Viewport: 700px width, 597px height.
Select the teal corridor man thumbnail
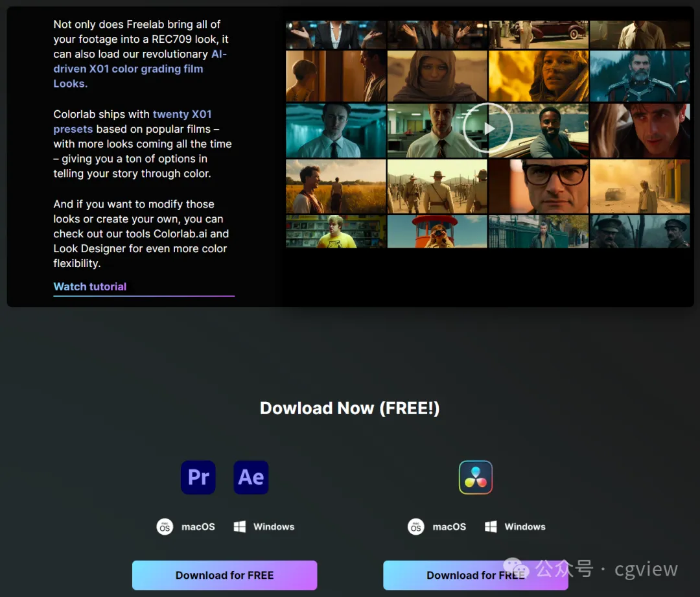(336, 131)
